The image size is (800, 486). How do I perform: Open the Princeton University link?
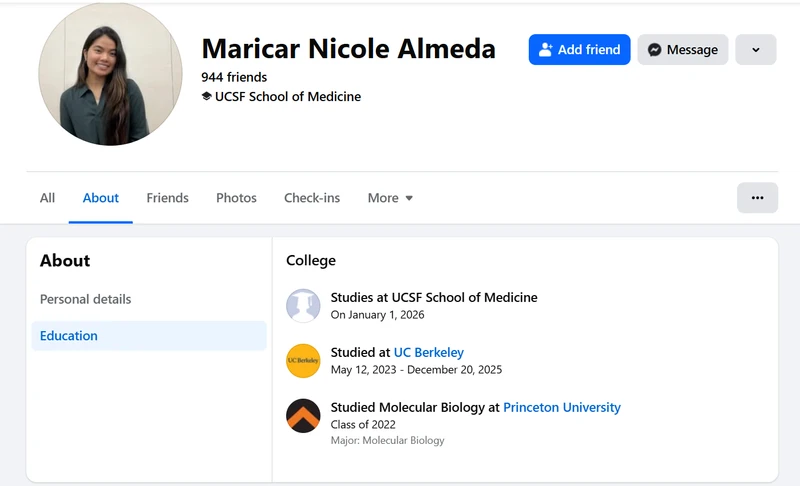(x=562, y=407)
